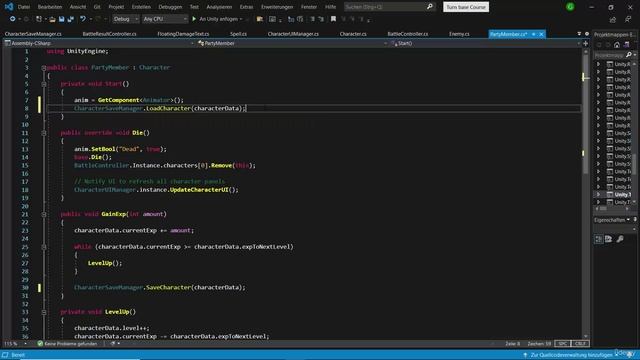Click the indent lines toolbar icon
The image size is (640, 360).
tap(291, 19)
